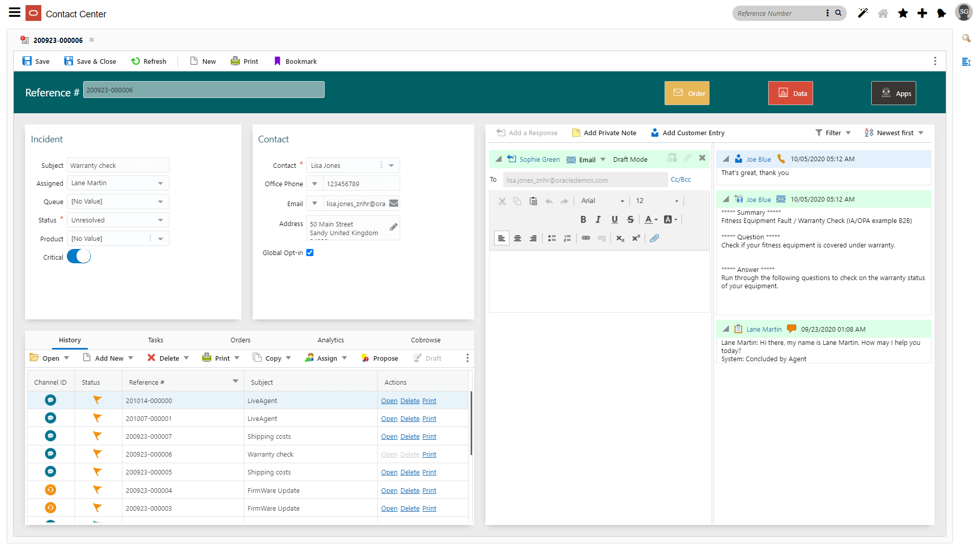Open favorites using the star icon
Viewport: 980px width, 551px height.
coord(902,13)
